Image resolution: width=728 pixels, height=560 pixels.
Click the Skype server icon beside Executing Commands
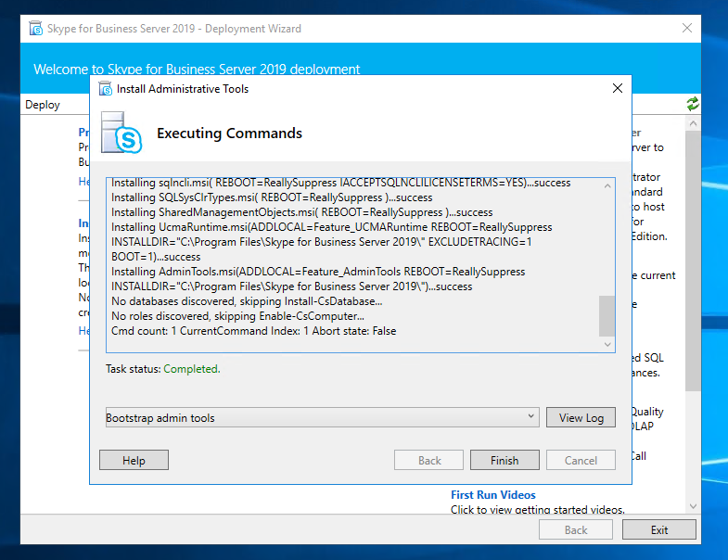[121, 133]
